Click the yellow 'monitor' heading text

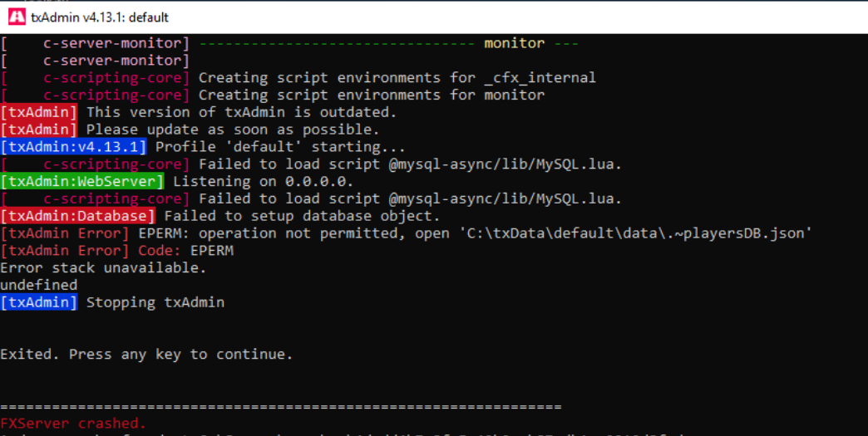pos(515,43)
